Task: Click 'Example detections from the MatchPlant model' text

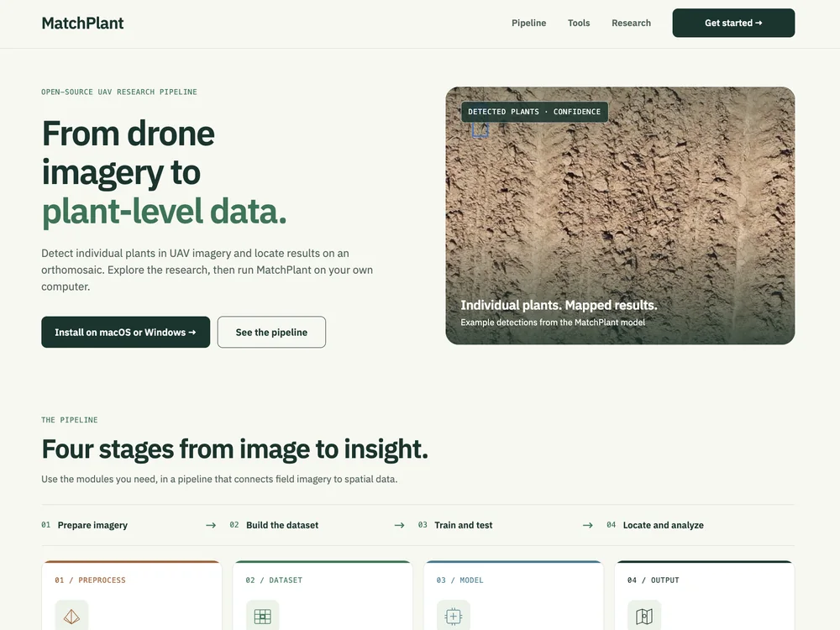Action: [553, 323]
